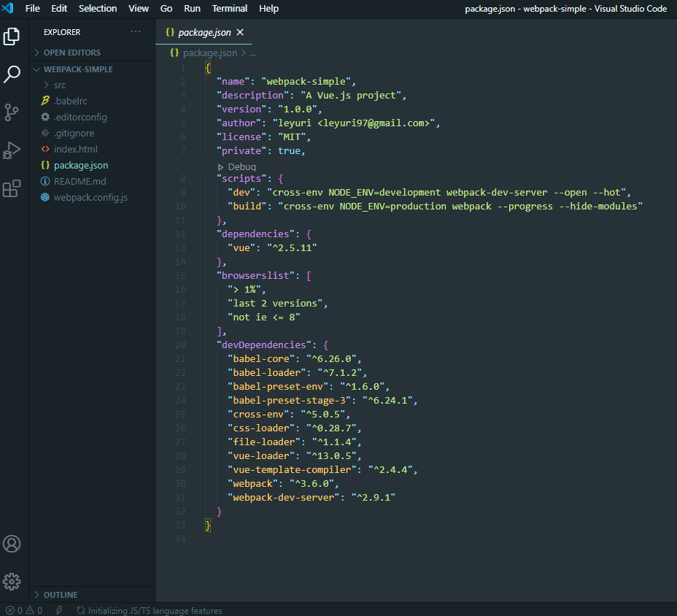The image size is (677, 616).
Task: Open README.md from the file tree
Action: (x=80, y=182)
